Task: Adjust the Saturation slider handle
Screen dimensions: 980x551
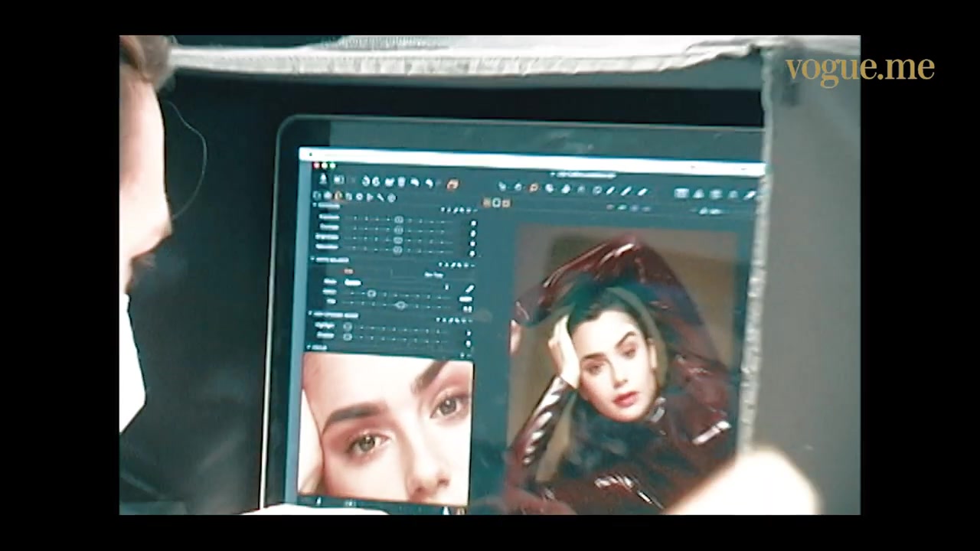Action: 397,250
